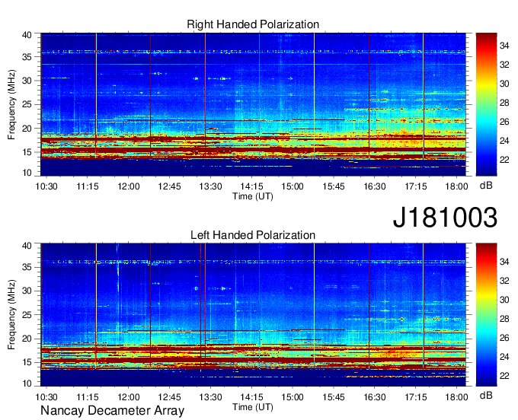This screenshot has height=420, width=518.
Task: Click the "15" frequency tick of Right Handed plot
Action: [x=27, y=152]
